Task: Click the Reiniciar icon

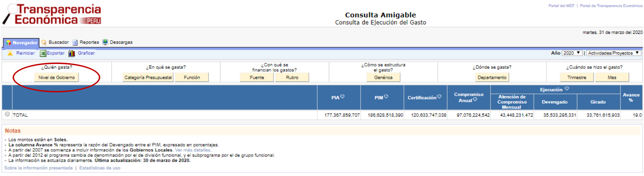Action: point(10,53)
